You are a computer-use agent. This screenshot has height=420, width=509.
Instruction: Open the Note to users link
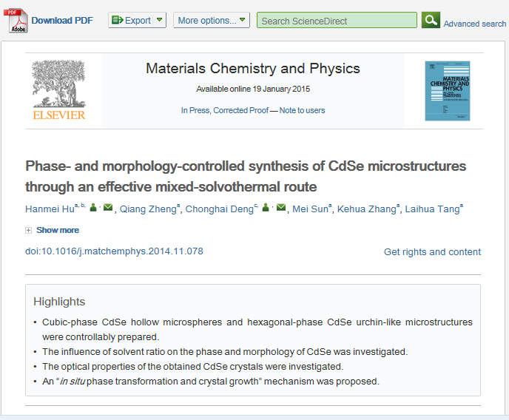pos(302,111)
